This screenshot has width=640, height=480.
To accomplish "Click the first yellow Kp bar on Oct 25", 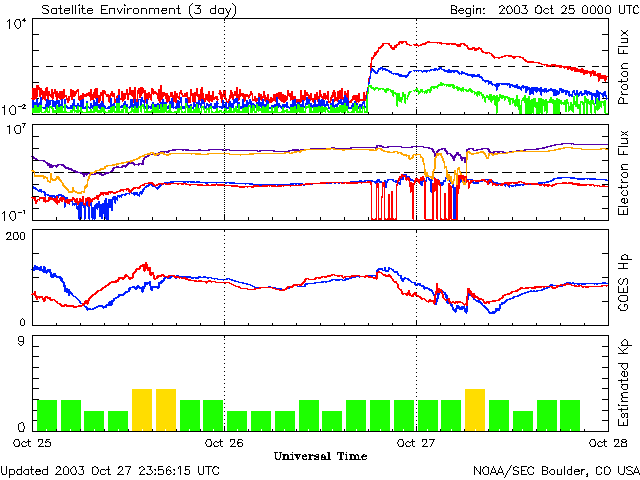I will [142, 410].
